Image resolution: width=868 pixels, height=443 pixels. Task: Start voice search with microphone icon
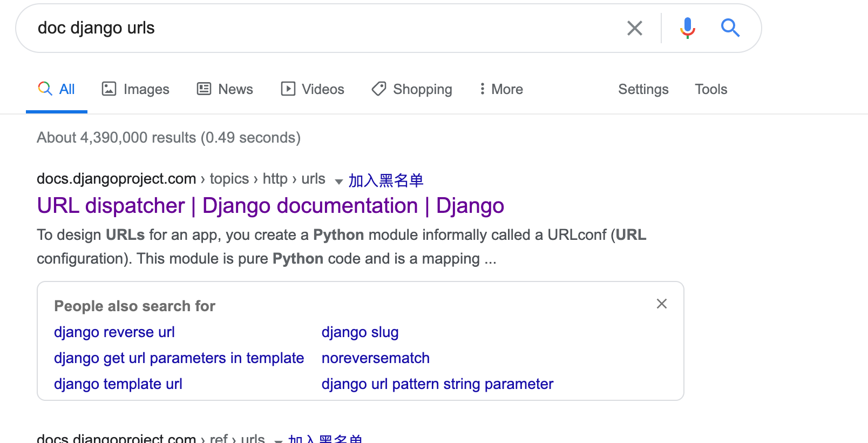[687, 28]
